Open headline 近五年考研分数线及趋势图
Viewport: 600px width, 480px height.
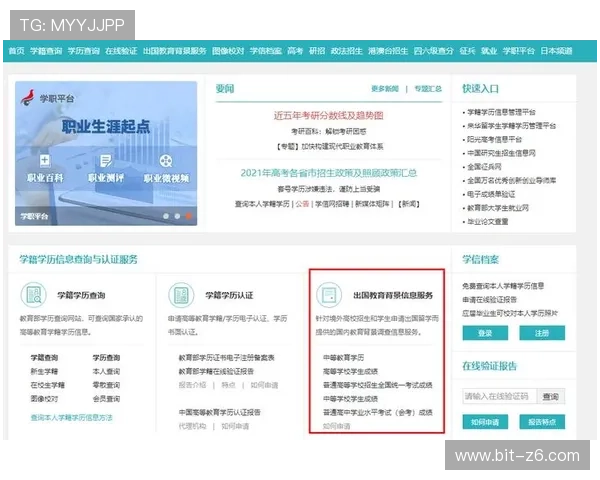328,115
